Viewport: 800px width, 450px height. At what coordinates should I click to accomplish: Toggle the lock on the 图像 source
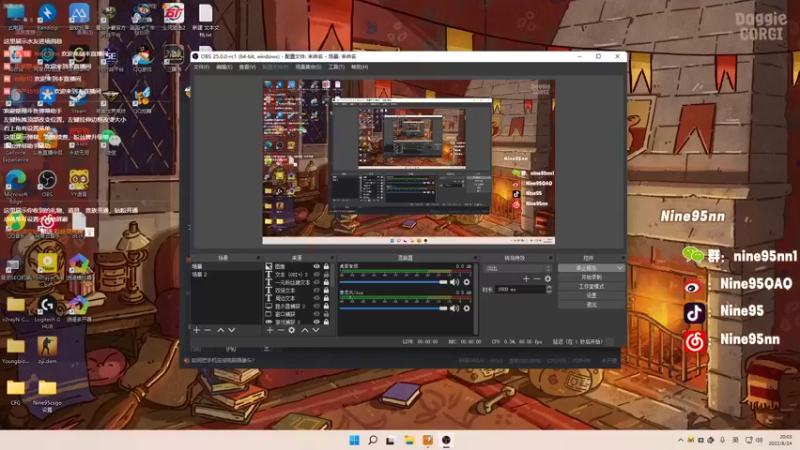[326, 266]
